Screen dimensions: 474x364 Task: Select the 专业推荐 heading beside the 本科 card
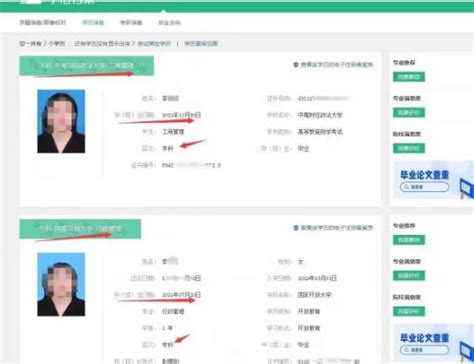pos(404,63)
